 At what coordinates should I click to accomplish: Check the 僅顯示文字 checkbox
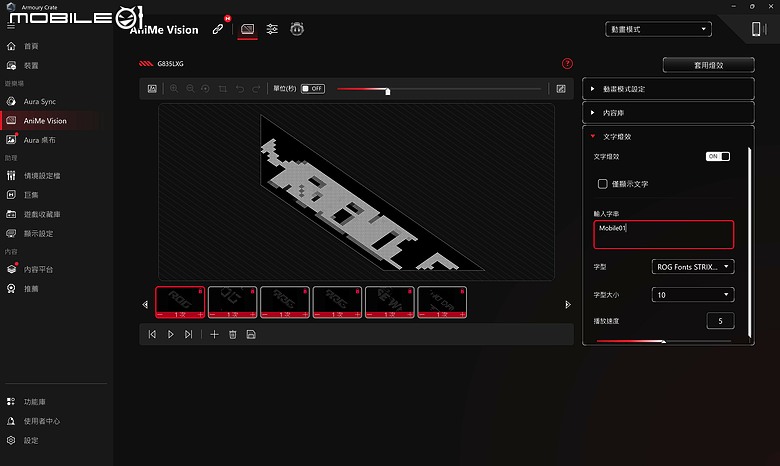[602, 184]
